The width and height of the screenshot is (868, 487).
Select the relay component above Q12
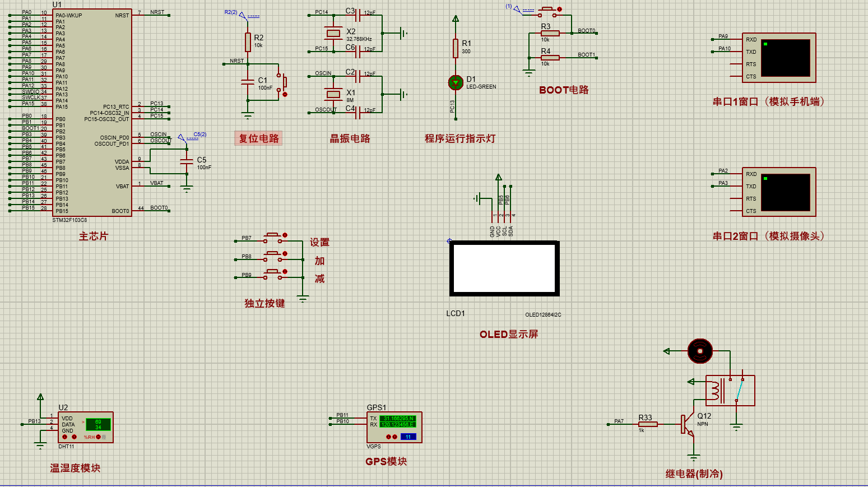(x=730, y=391)
